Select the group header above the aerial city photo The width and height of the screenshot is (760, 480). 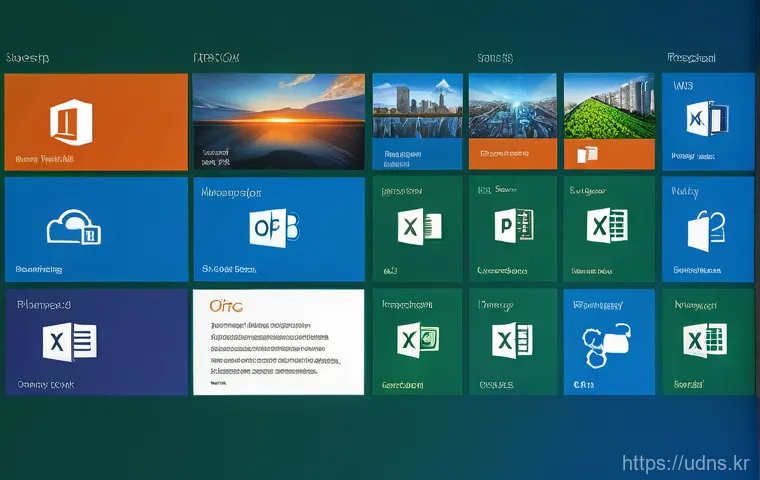pos(495,59)
